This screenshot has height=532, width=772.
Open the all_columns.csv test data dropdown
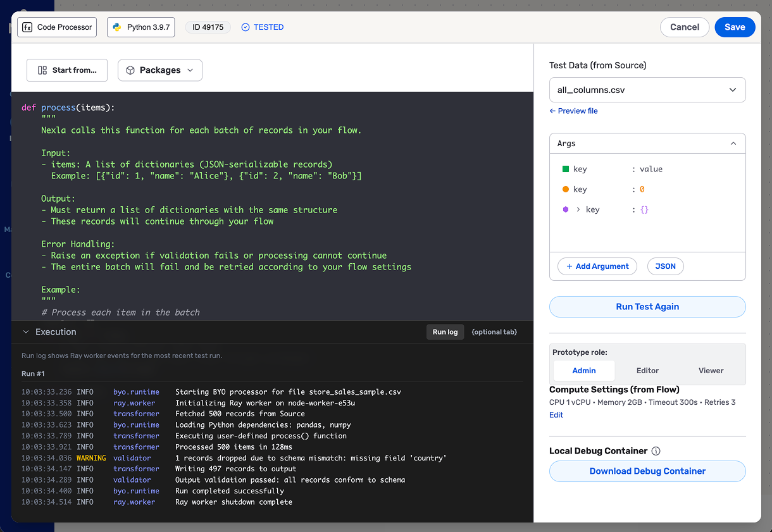point(647,90)
